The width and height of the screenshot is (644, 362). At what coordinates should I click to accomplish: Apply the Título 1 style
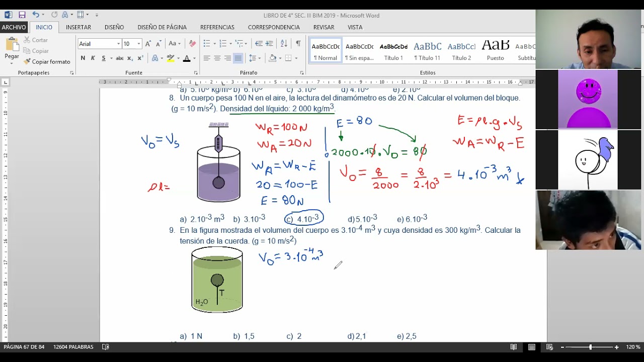point(393,51)
